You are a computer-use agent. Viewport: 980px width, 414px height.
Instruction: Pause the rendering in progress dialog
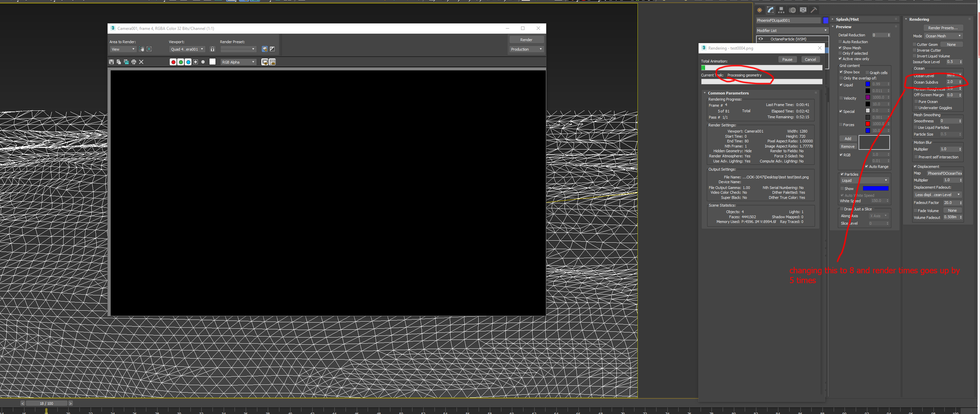pyautogui.click(x=787, y=59)
